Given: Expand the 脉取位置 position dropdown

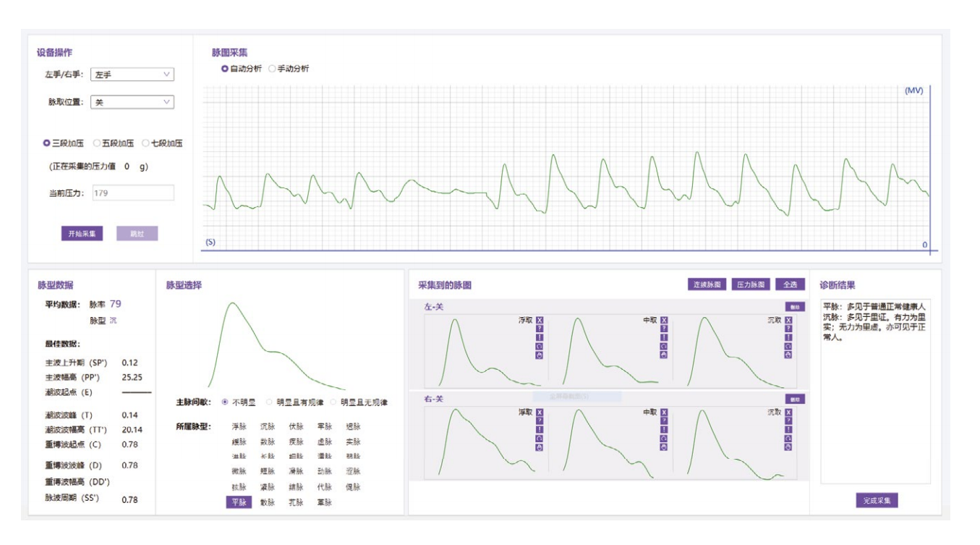Looking at the screenshot, I should 132,103.
